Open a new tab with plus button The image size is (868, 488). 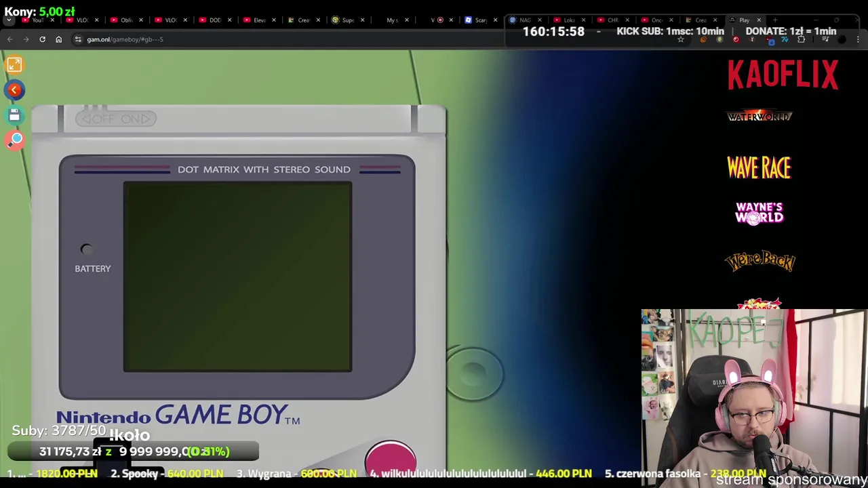pyautogui.click(x=775, y=20)
